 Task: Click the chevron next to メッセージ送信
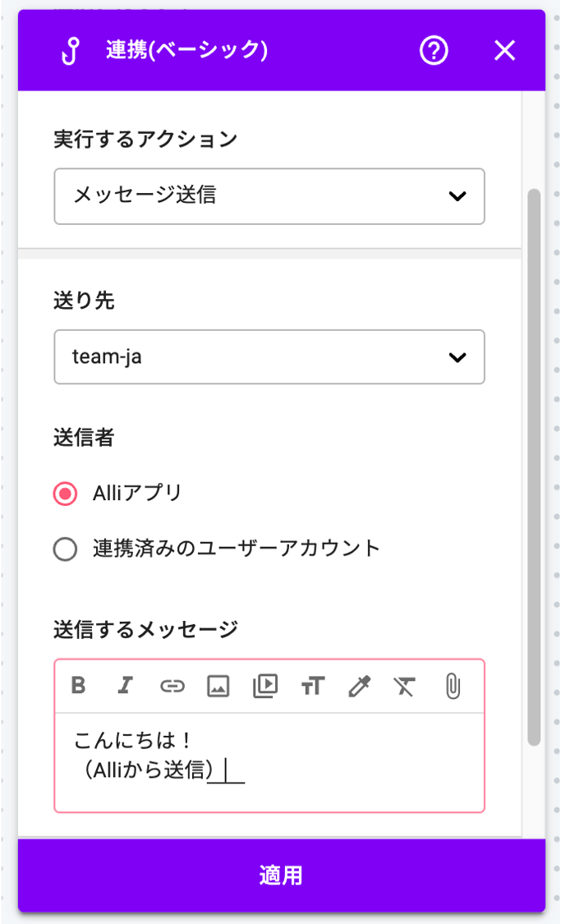tap(458, 196)
